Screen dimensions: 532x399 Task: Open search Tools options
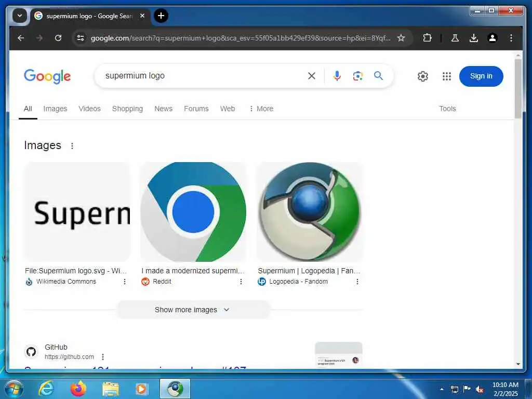[x=447, y=109]
